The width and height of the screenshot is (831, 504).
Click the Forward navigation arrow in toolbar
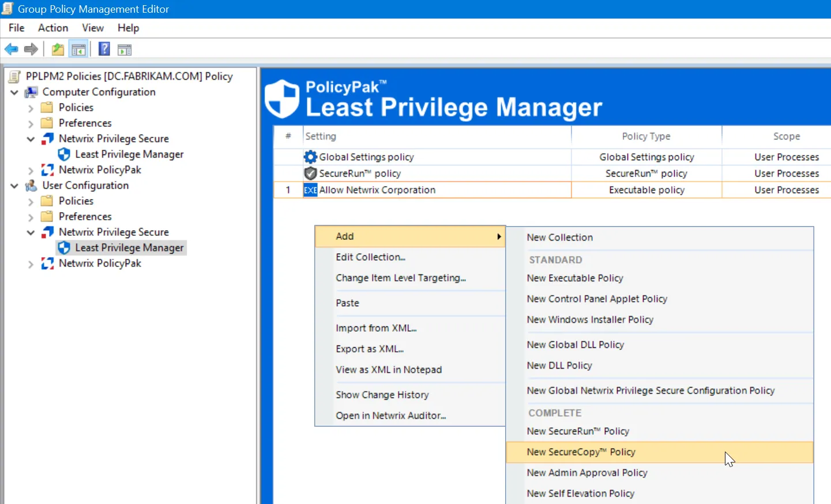pyautogui.click(x=31, y=48)
